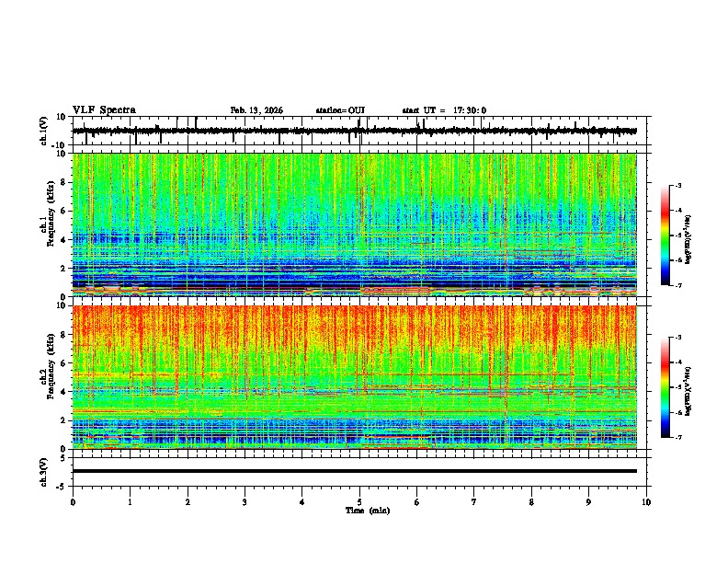Click the '9' tick on the time axis
The width and height of the screenshot is (728, 563).
[x=588, y=502]
